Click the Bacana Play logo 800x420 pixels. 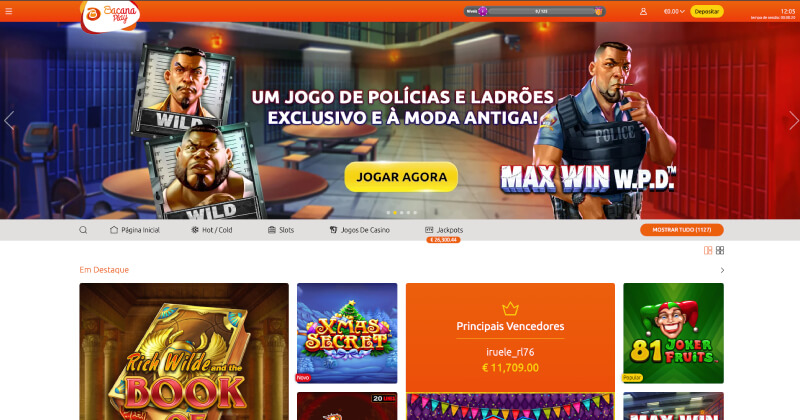click(x=110, y=16)
